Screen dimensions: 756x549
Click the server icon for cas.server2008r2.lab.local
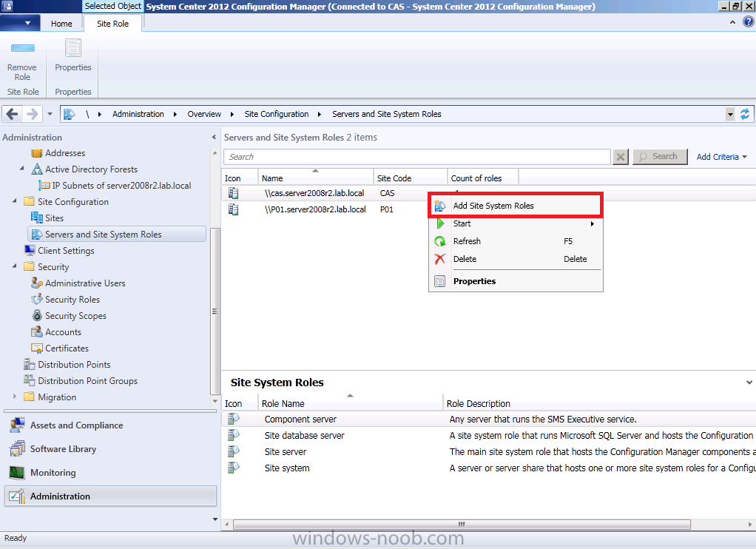(234, 193)
